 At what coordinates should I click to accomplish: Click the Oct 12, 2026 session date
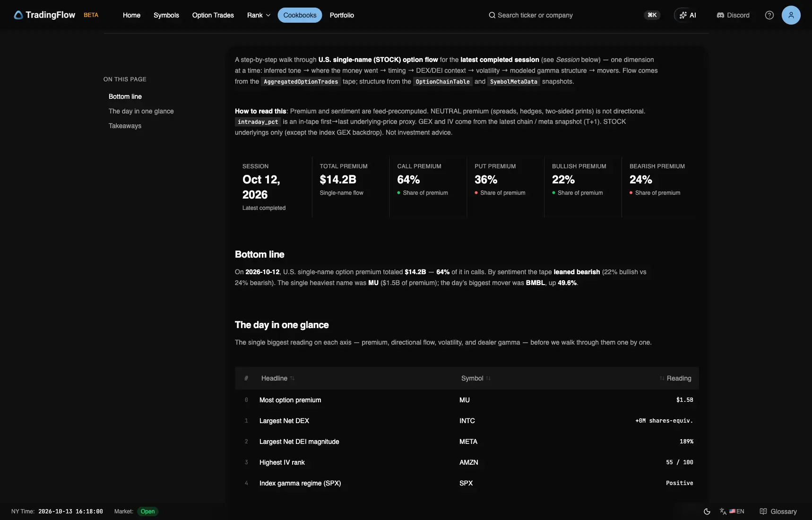point(261,187)
